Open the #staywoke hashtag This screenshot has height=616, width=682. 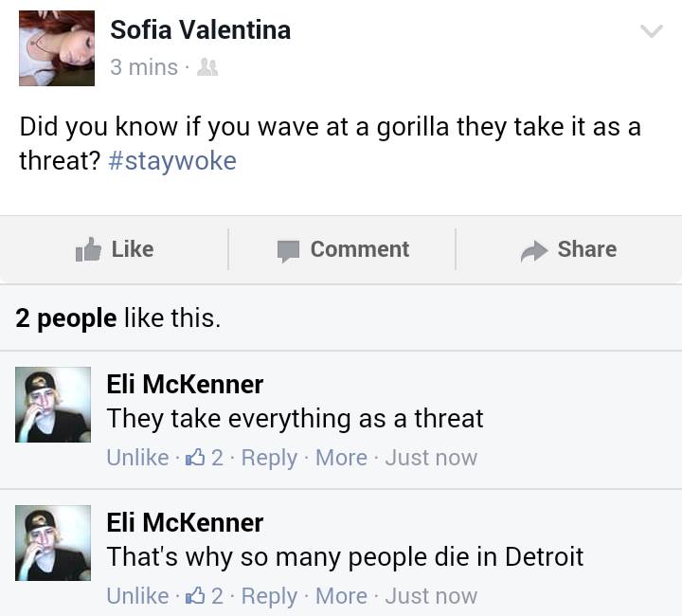click(172, 160)
